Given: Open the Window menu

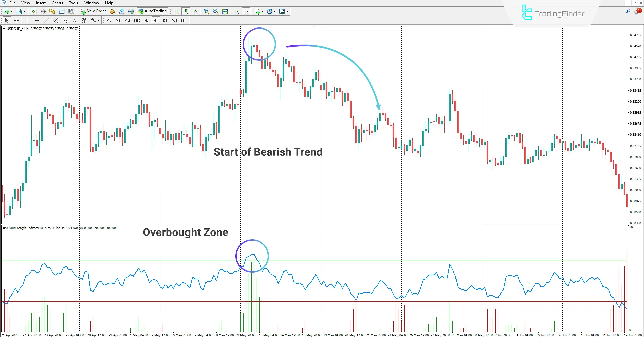Looking at the screenshot, I should click(92, 3).
